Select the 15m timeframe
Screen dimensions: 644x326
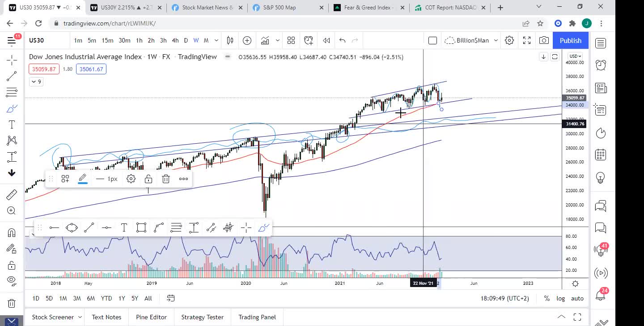point(107,40)
